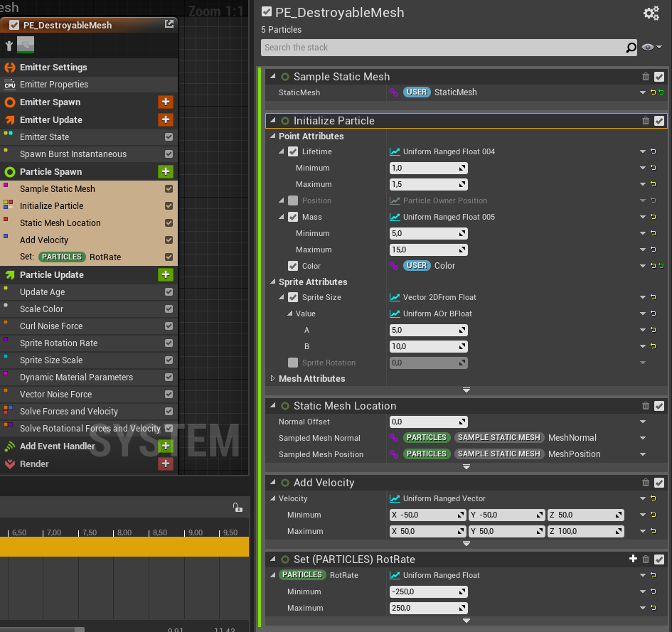Toggle the Mass attribute checkbox
This screenshot has width=672, height=632.
click(x=293, y=217)
